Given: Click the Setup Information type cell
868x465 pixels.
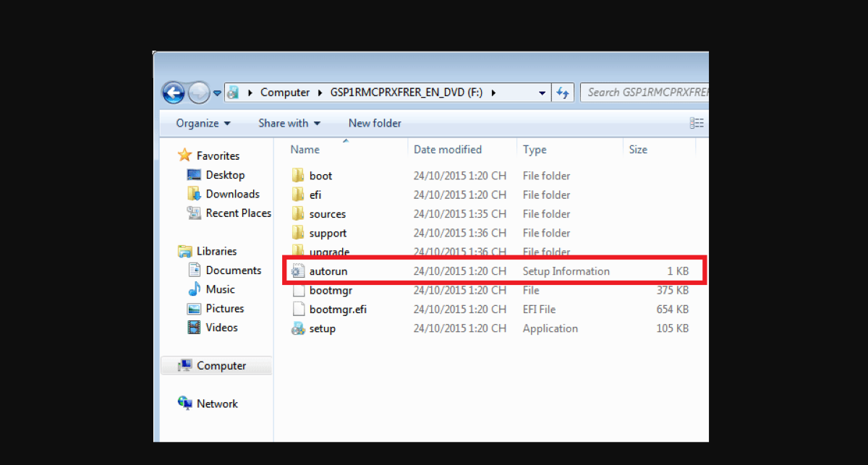Looking at the screenshot, I should [566, 271].
